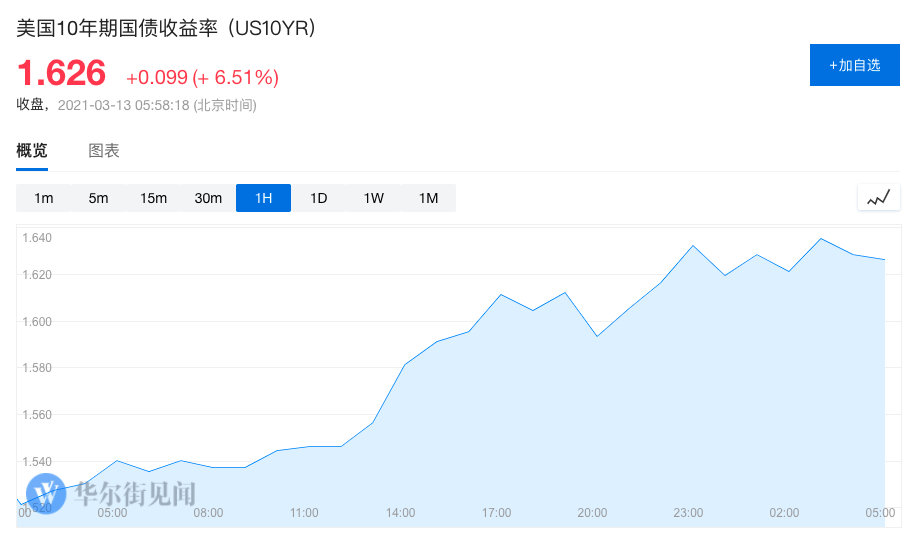Select the 15m interval

[x=153, y=198]
